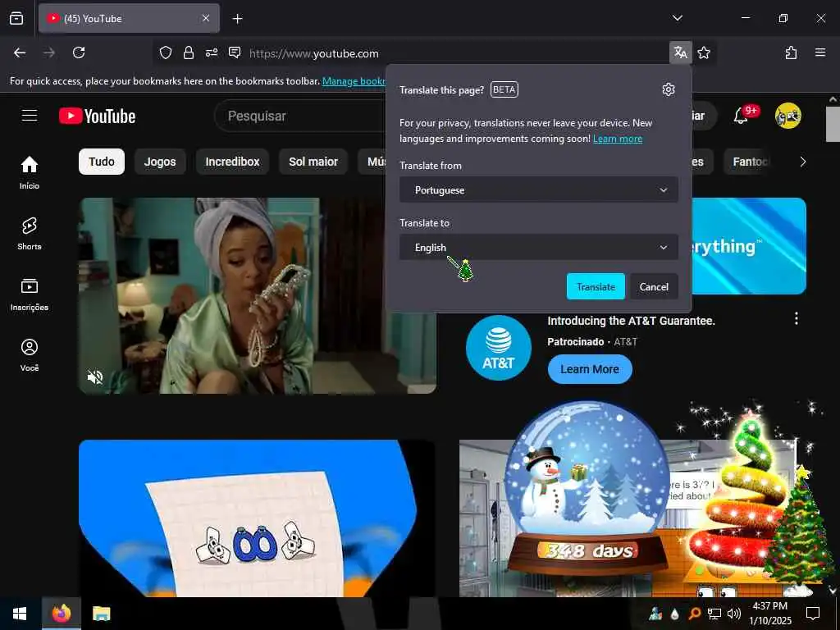Open Firefox application hamburger menu

coord(820,52)
